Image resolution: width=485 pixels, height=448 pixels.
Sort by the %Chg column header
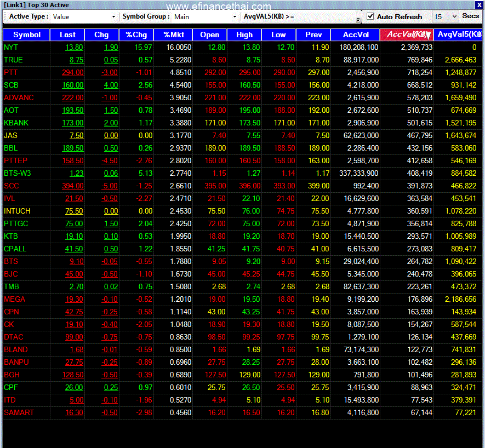[136, 35]
